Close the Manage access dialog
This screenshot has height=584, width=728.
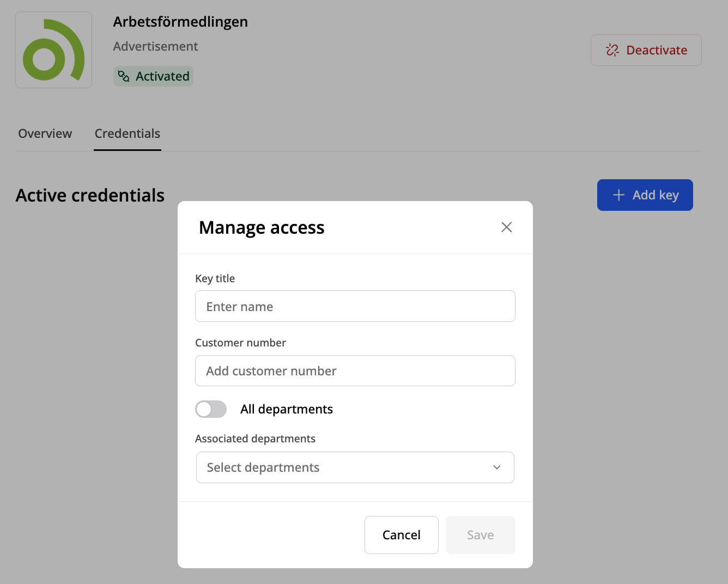pyautogui.click(x=506, y=227)
